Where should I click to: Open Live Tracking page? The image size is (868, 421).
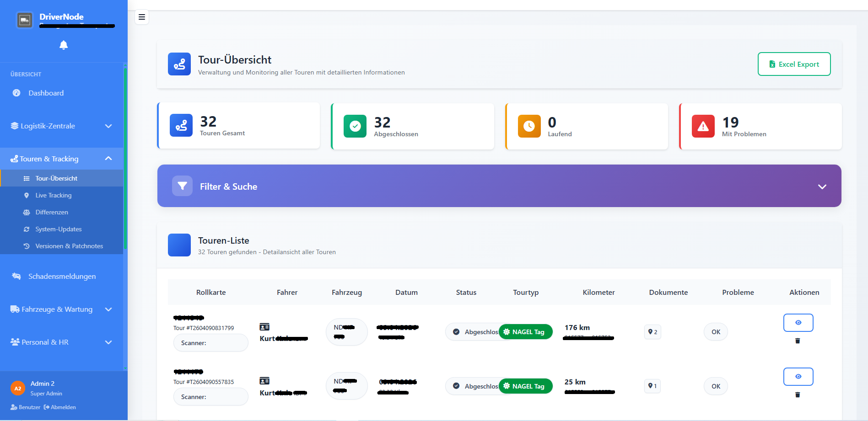(62, 195)
